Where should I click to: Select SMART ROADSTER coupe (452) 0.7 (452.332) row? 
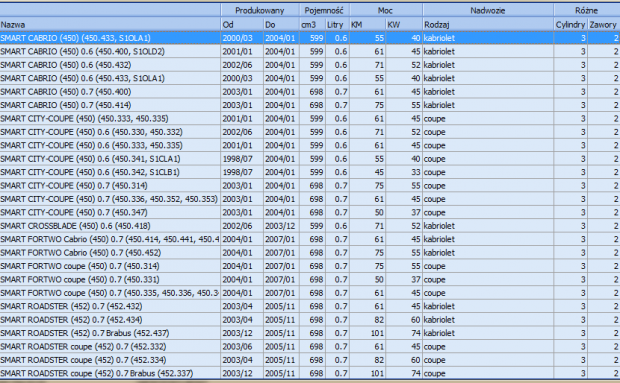pos(310,347)
